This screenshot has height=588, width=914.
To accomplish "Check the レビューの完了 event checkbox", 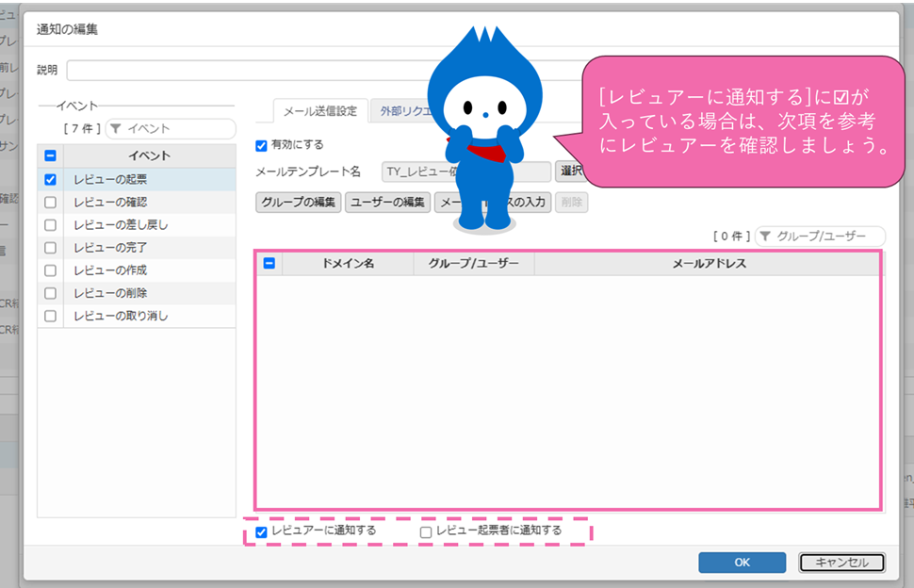I will (51, 248).
